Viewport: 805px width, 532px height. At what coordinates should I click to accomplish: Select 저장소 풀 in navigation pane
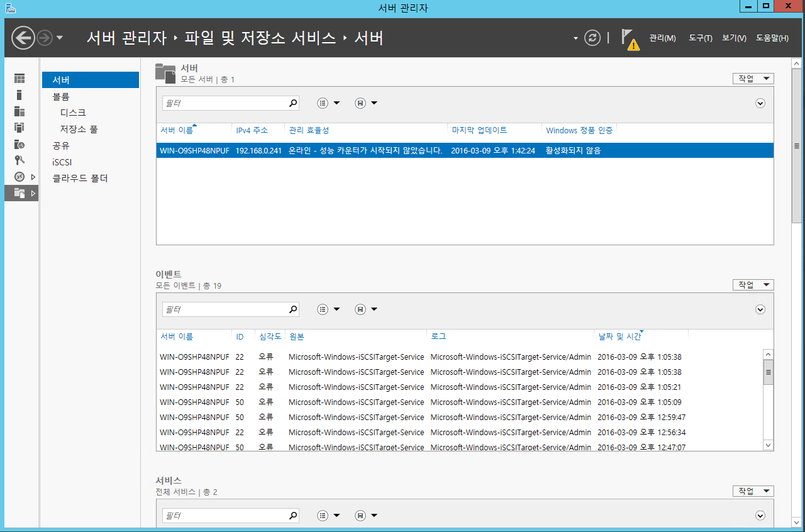tap(79, 129)
